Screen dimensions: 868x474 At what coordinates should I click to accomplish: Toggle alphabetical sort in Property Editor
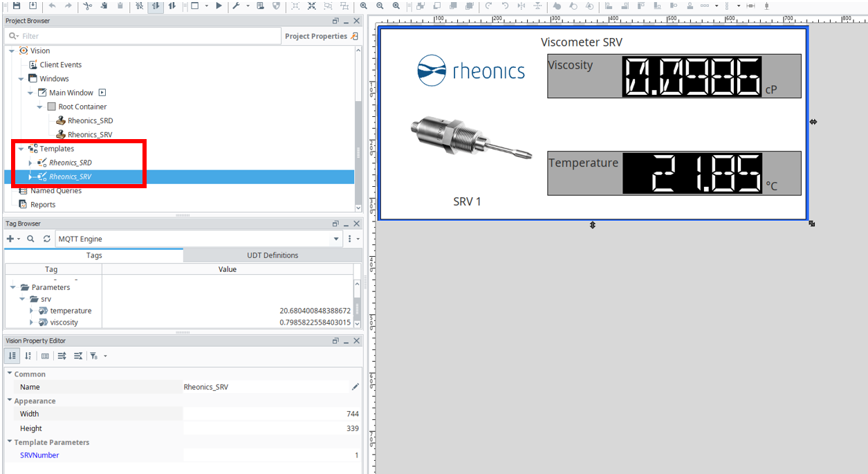pyautogui.click(x=28, y=356)
